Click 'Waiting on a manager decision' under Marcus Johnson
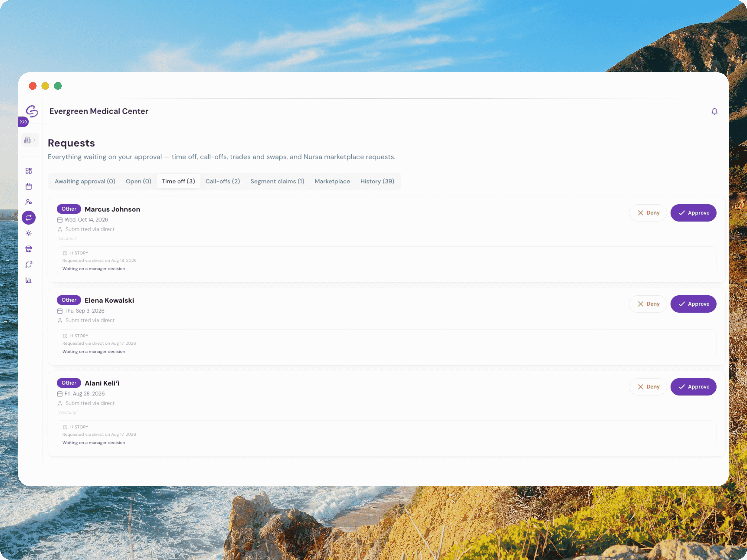This screenshot has height=560, width=747. (x=94, y=269)
